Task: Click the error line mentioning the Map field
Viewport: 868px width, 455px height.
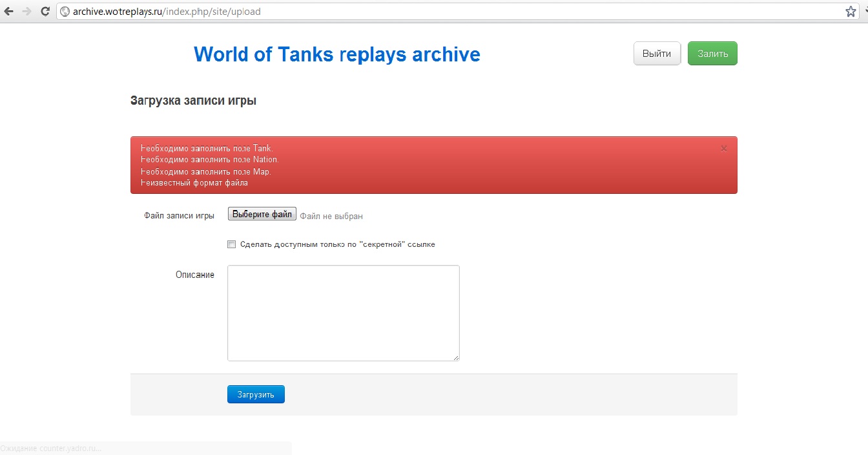Action: click(206, 171)
